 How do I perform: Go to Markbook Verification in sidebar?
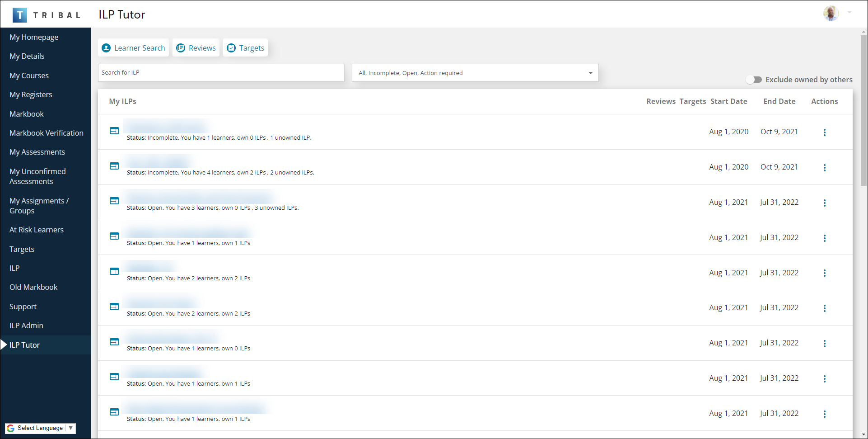[47, 133]
